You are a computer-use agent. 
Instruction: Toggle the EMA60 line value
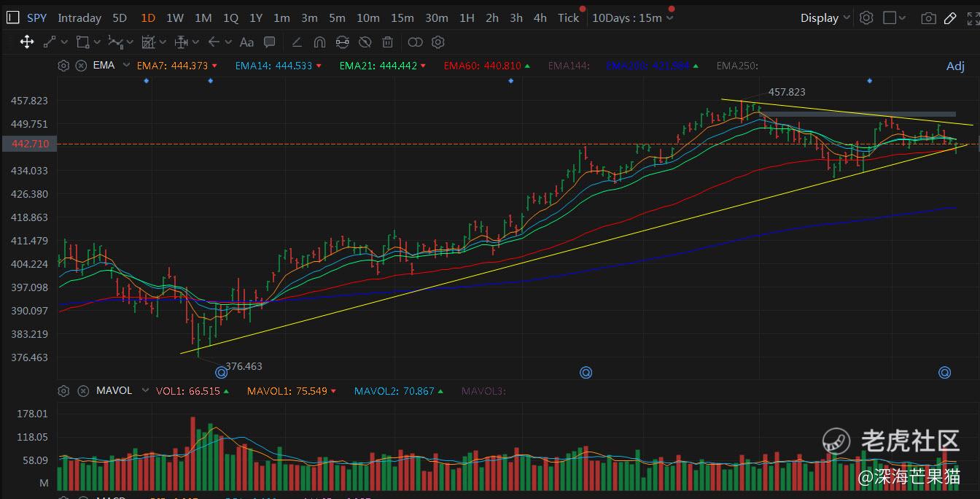pyautogui.click(x=487, y=66)
